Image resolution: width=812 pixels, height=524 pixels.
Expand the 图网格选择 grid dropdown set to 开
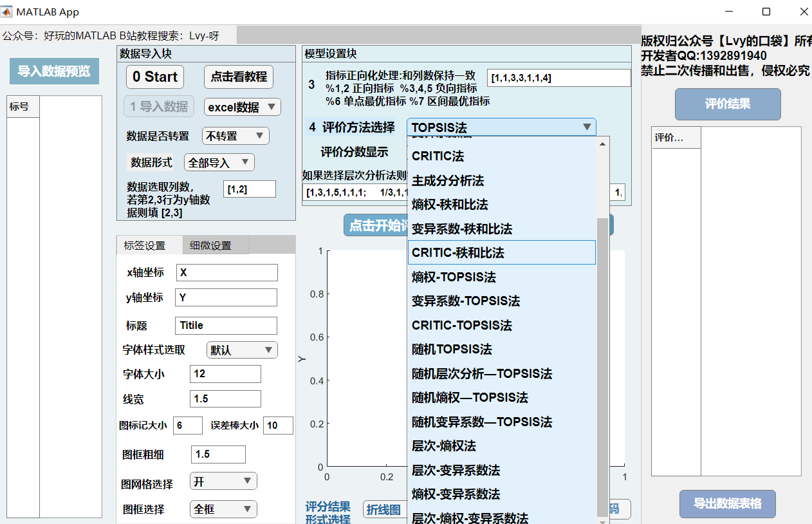223,481
